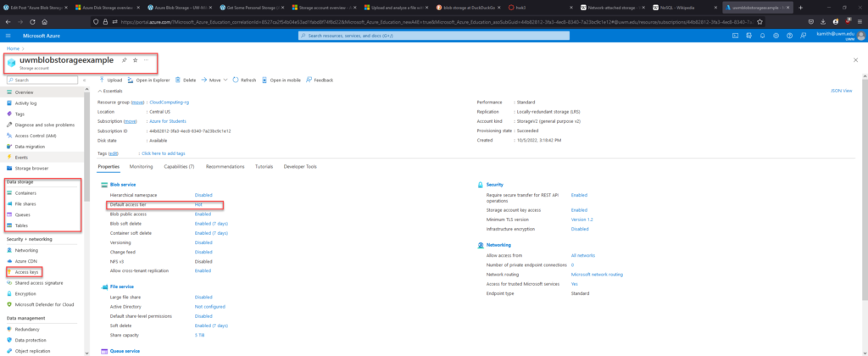The image size is (868, 356).
Task: Open the Azure portal hamburger menu
Action: pos(8,36)
